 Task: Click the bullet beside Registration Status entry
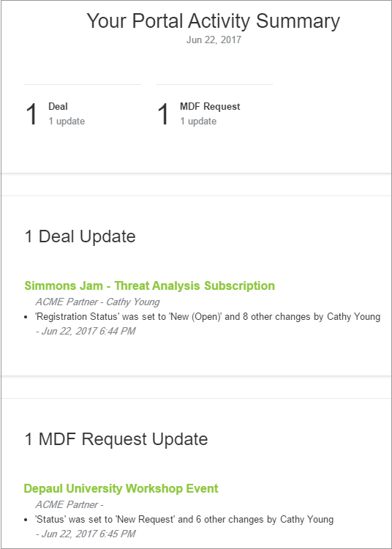tap(26, 317)
